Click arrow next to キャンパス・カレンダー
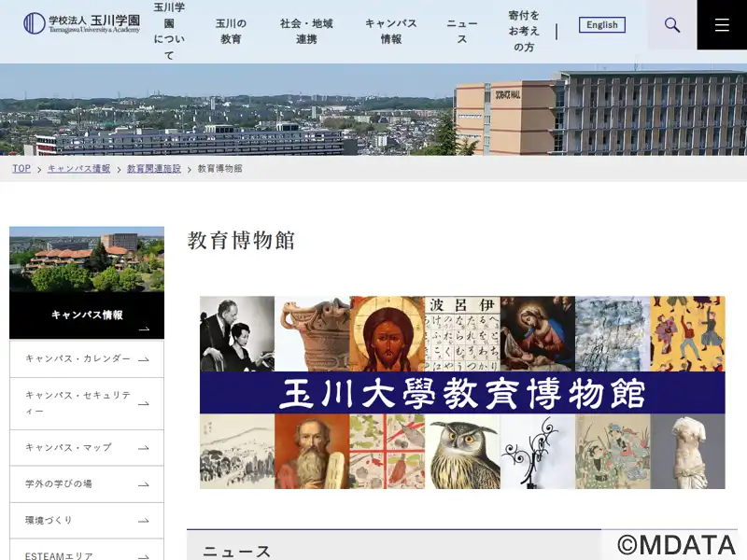This screenshot has height=560, width=747. click(x=144, y=359)
